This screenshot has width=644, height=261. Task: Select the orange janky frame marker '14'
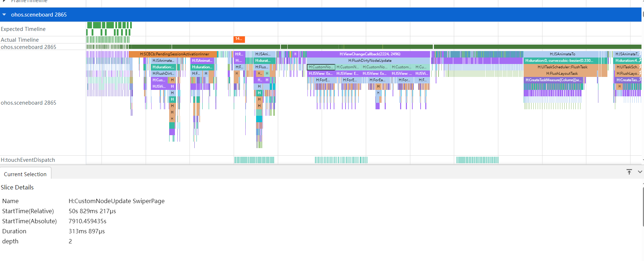click(239, 39)
